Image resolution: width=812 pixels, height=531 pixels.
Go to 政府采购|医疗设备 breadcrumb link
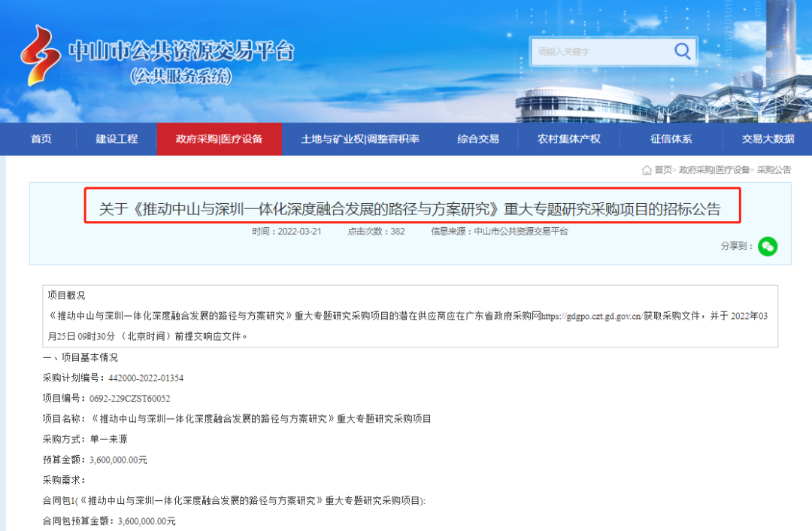tap(714, 170)
